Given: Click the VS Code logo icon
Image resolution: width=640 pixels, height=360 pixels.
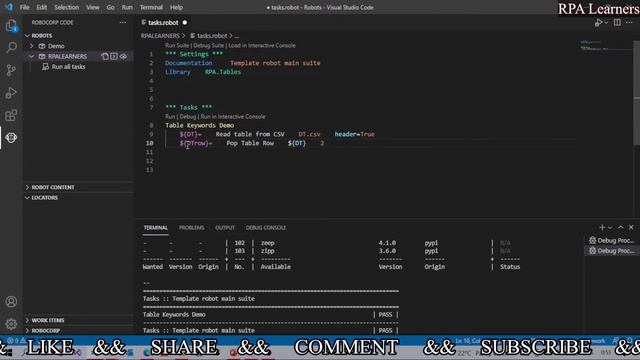Looking at the screenshot, I should click(9, 7).
